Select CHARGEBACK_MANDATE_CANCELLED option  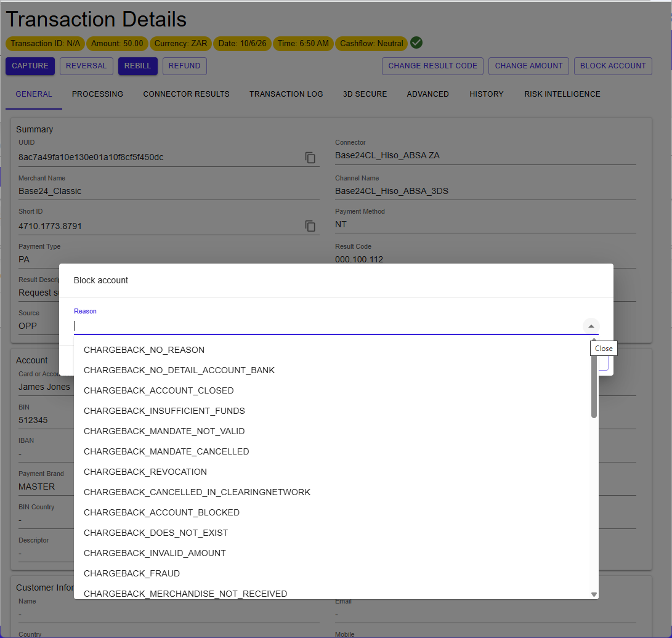tap(336, 451)
